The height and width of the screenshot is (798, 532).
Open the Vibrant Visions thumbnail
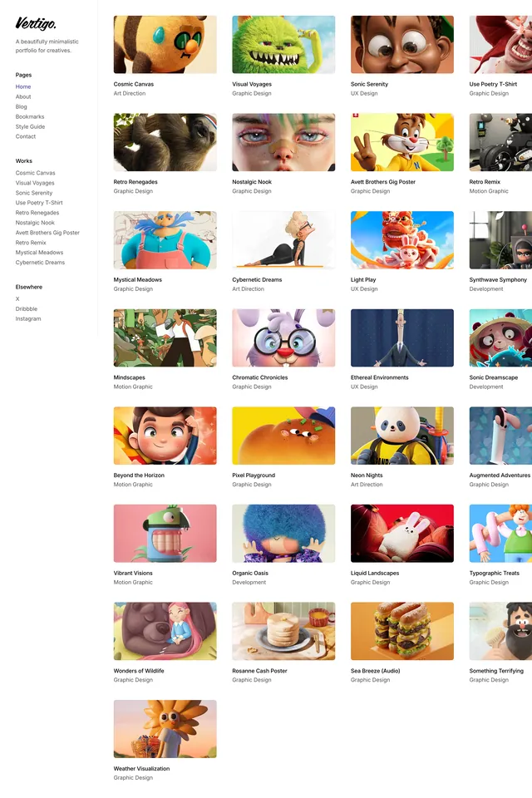[x=165, y=534]
